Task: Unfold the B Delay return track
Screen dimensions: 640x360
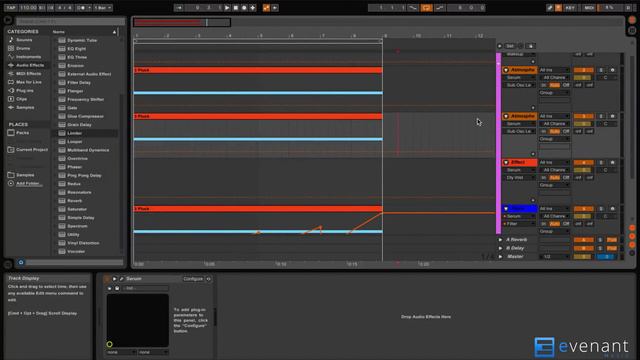Action: pos(500,248)
